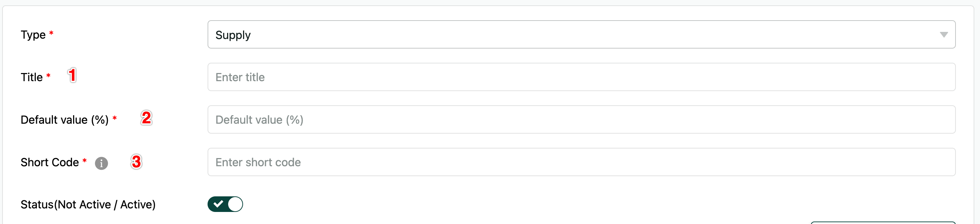980x224 pixels.
Task: Click the asterisk after Default value (%)
Action: coord(115,118)
